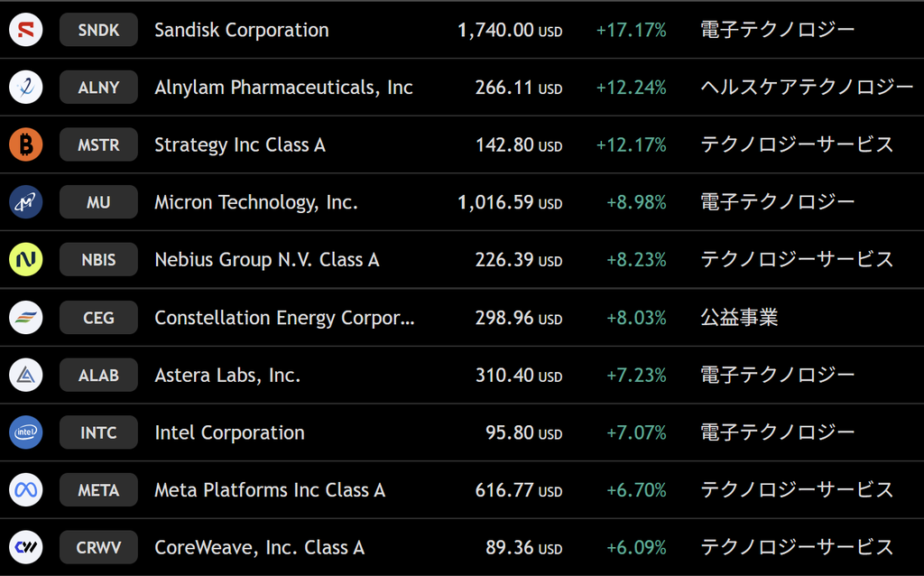Open Meta Platforms Inc Class A link
Screen dimensions: 924x576
[270, 490]
